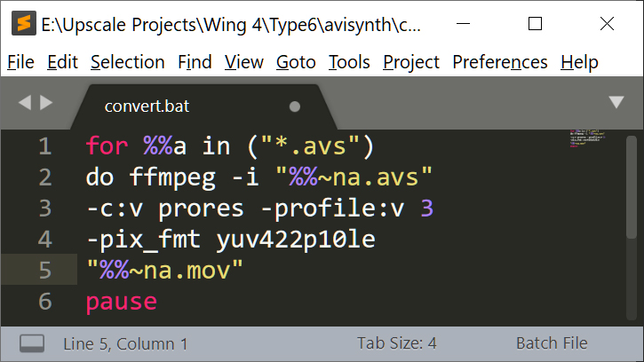Click line number 1 in gutter

45,146
